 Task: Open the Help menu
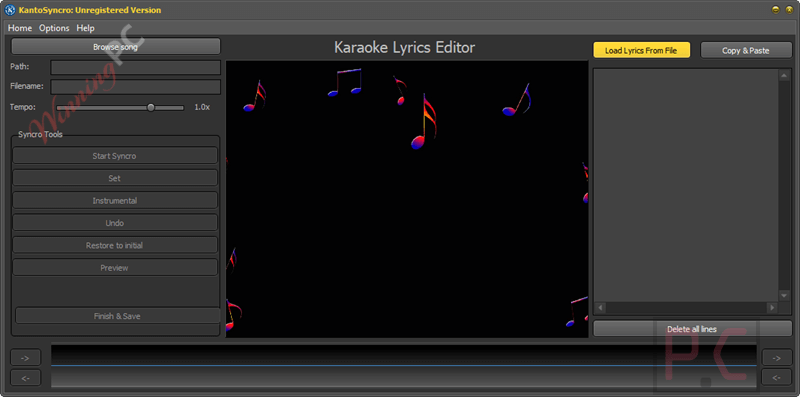(x=85, y=28)
